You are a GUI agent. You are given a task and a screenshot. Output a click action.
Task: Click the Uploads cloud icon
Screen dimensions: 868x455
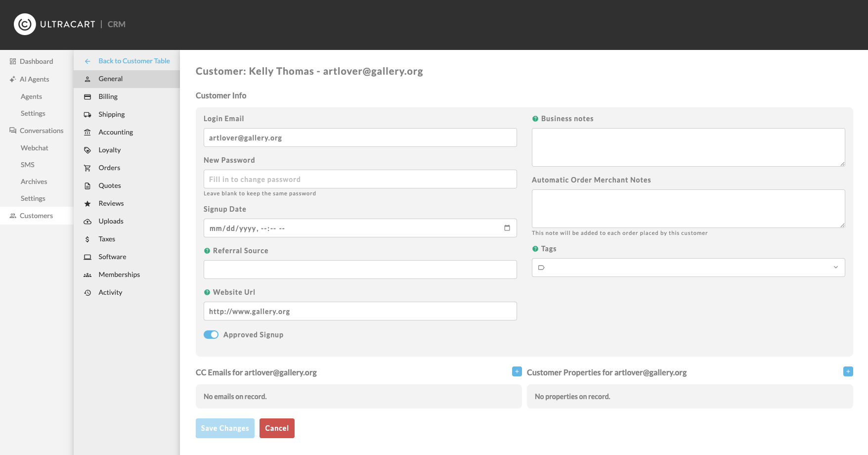coord(87,222)
